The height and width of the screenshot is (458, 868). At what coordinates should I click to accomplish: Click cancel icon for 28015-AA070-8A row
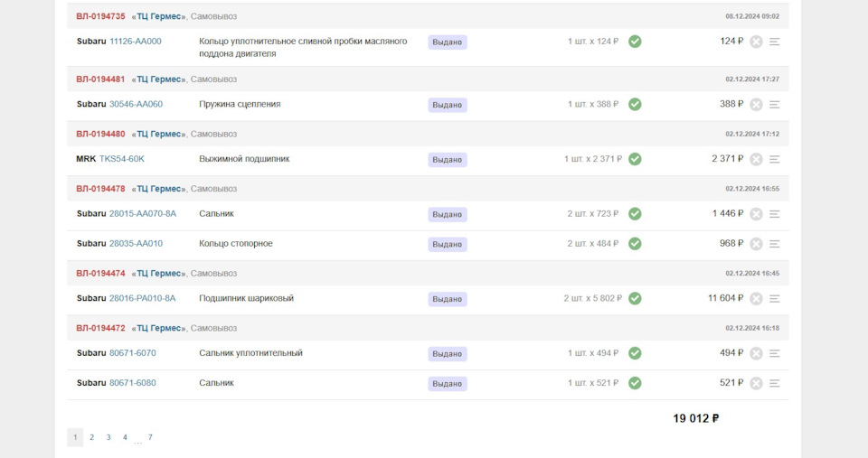click(x=756, y=214)
